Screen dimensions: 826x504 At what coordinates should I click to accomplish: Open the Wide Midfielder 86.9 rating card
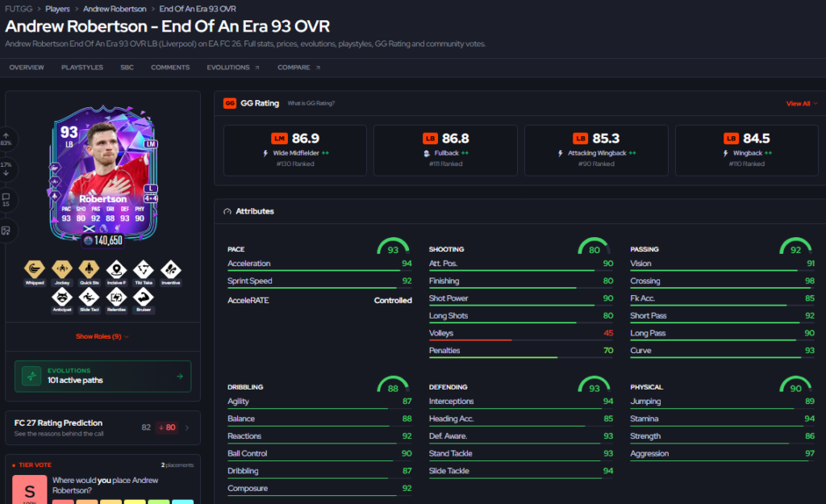point(295,150)
